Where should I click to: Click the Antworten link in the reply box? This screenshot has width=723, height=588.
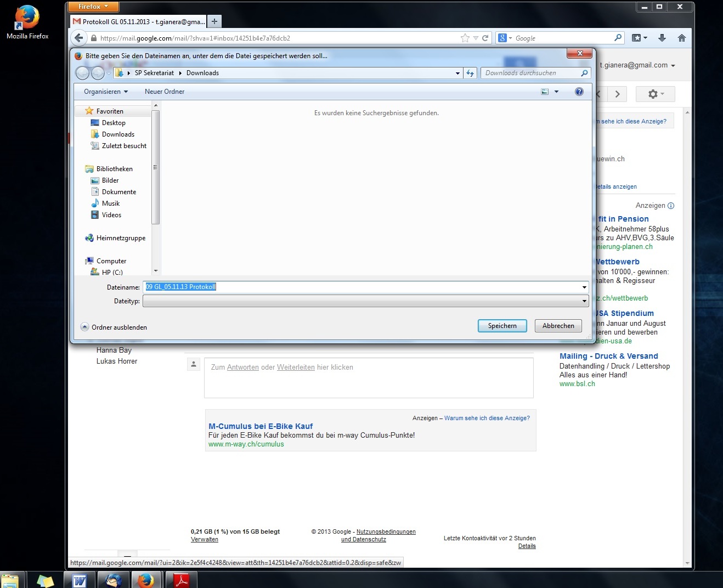(x=242, y=367)
